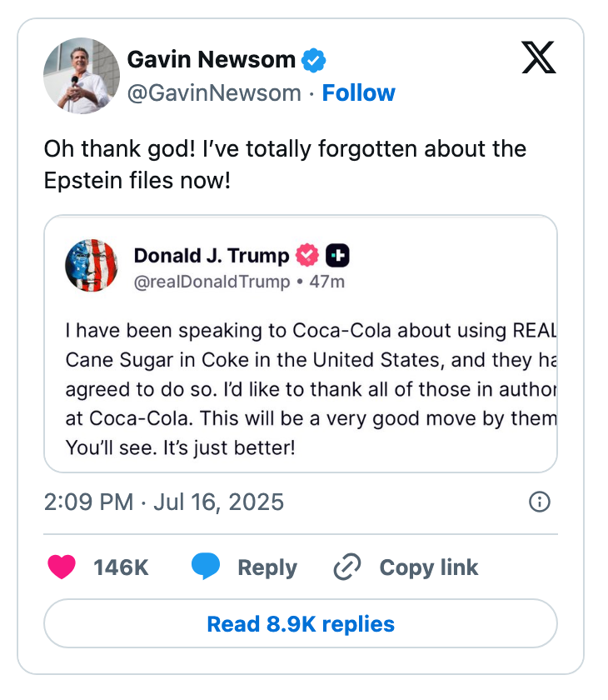Click the X logo icon

pos(538,57)
